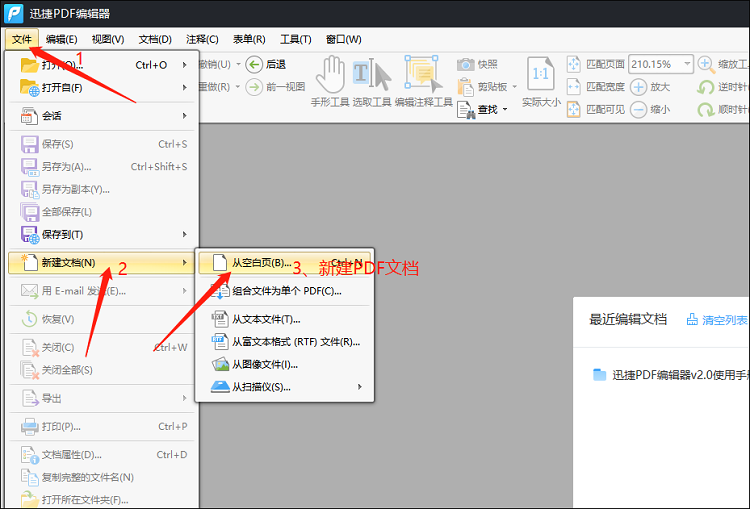Zoom out with 缩小 button
Screen dimensions: 750x509
(x=650, y=110)
